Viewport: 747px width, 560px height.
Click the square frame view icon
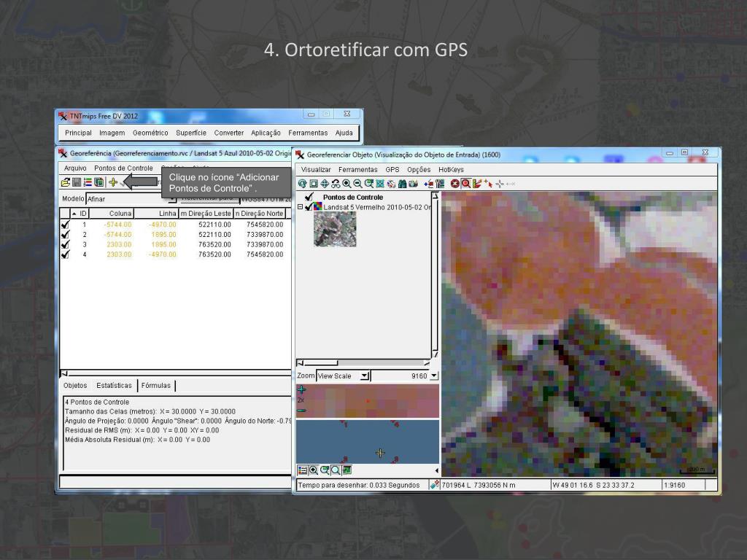click(x=314, y=184)
